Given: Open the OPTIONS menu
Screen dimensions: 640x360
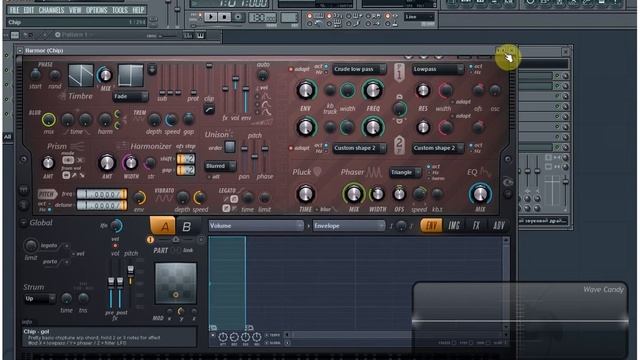Looking at the screenshot, I should point(97,10).
